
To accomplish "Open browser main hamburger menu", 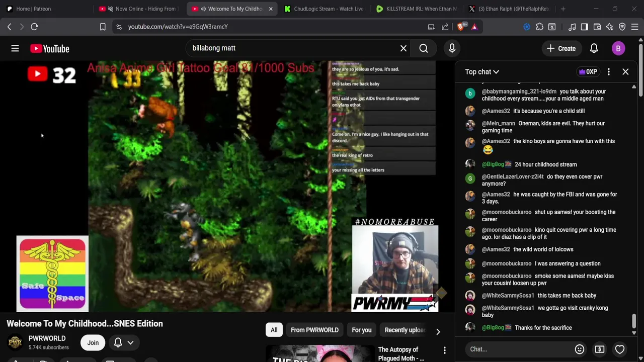I will [635, 27].
